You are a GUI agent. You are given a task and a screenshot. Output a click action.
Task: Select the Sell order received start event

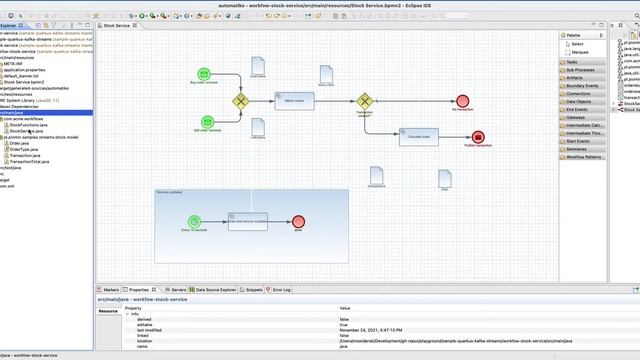click(207, 122)
